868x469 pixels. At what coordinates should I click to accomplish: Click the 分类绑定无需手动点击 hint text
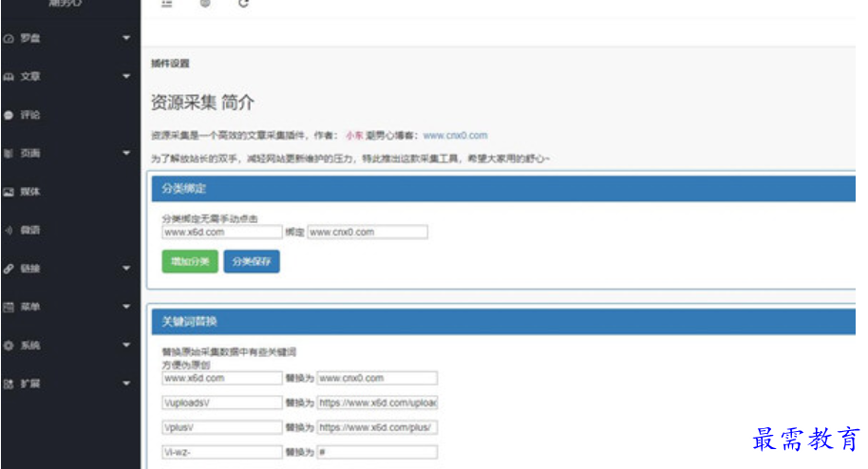[210, 218]
